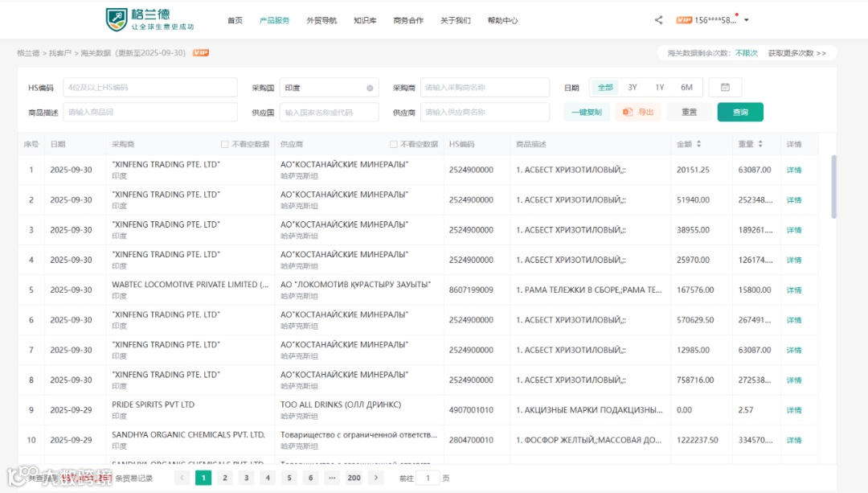Click the 格兰德 logo icon
The height and width of the screenshot is (493, 868).
tap(117, 19)
